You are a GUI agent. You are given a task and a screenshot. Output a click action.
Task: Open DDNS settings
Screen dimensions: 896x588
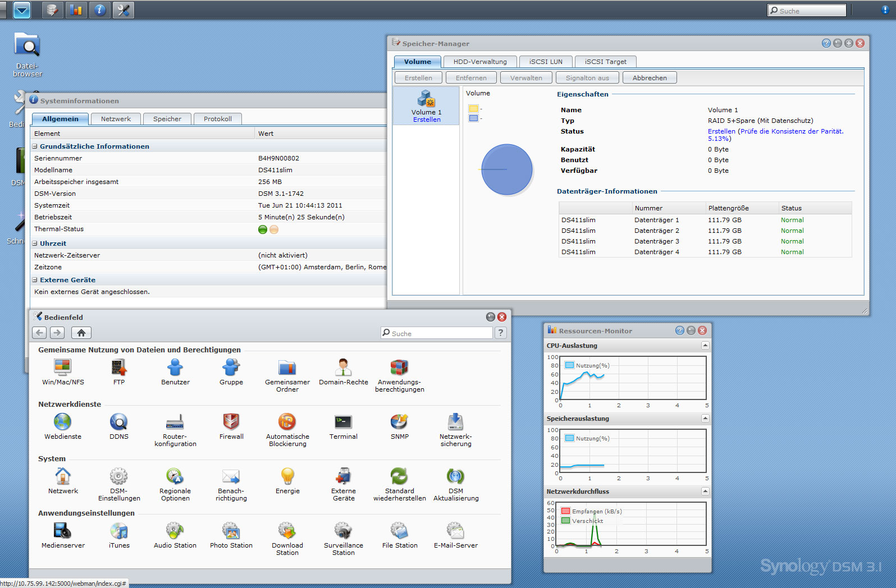[x=119, y=426]
